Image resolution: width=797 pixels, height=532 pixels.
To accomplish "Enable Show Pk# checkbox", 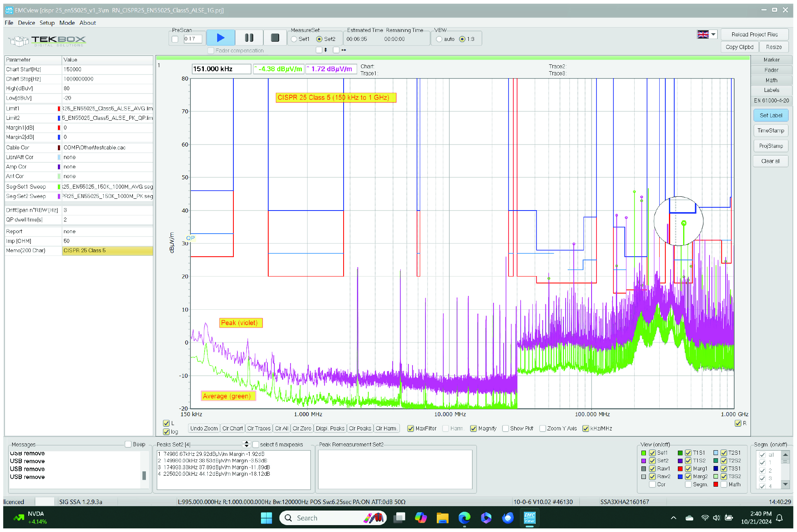I will coord(505,428).
